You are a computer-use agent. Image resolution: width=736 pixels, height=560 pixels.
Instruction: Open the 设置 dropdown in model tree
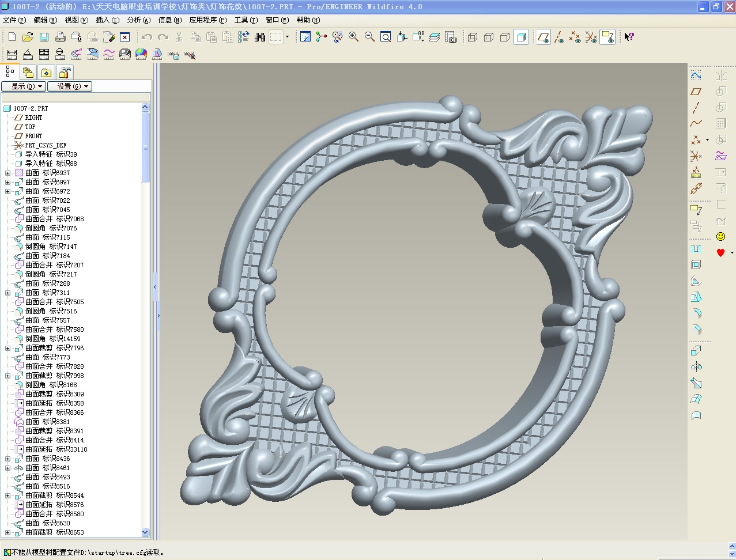70,86
